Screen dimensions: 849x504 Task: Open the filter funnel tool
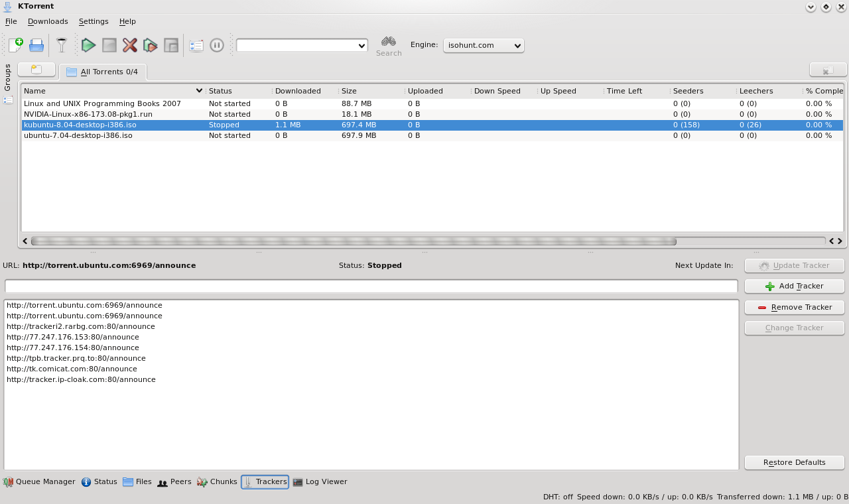point(62,45)
